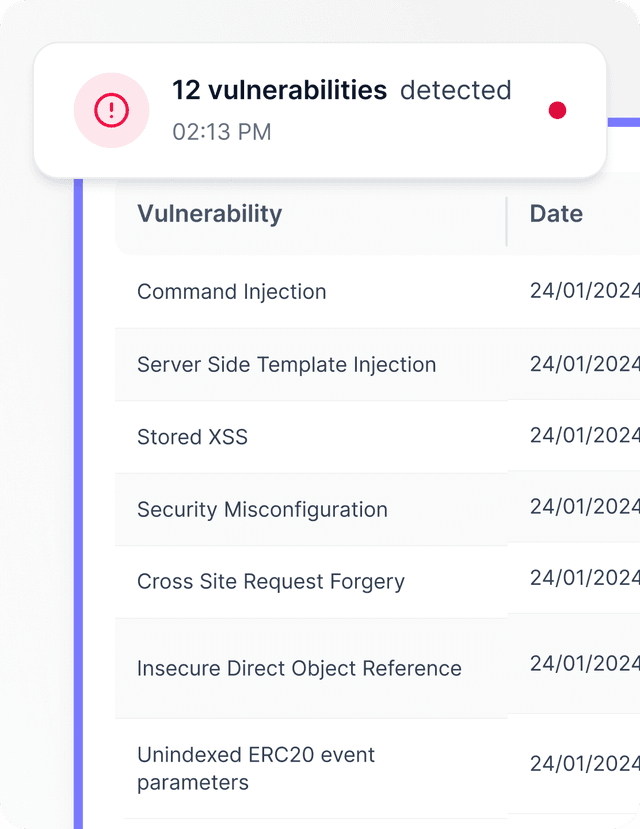Click the date 24/01/2024 beside Server Side Template Injection

pyautogui.click(x=585, y=364)
